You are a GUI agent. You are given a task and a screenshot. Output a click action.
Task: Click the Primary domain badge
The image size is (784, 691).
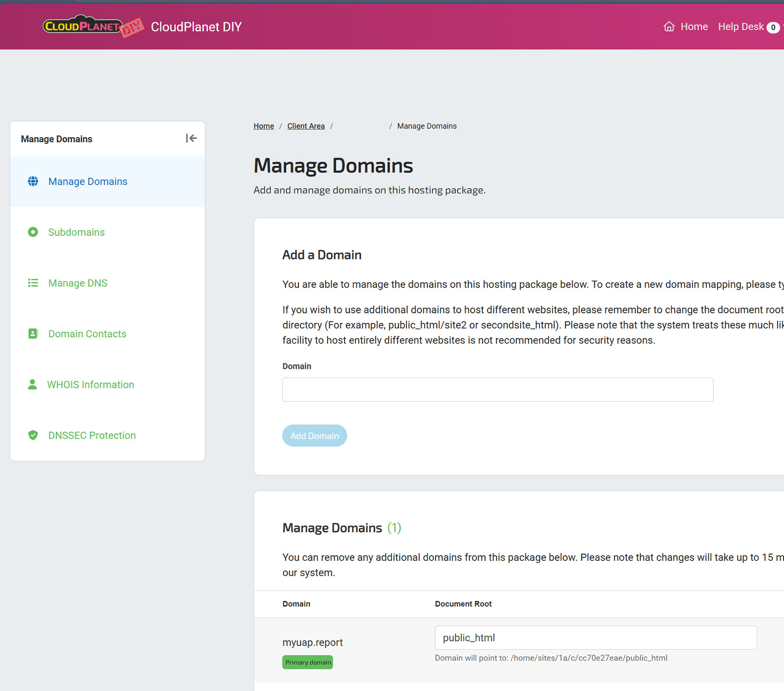point(308,662)
